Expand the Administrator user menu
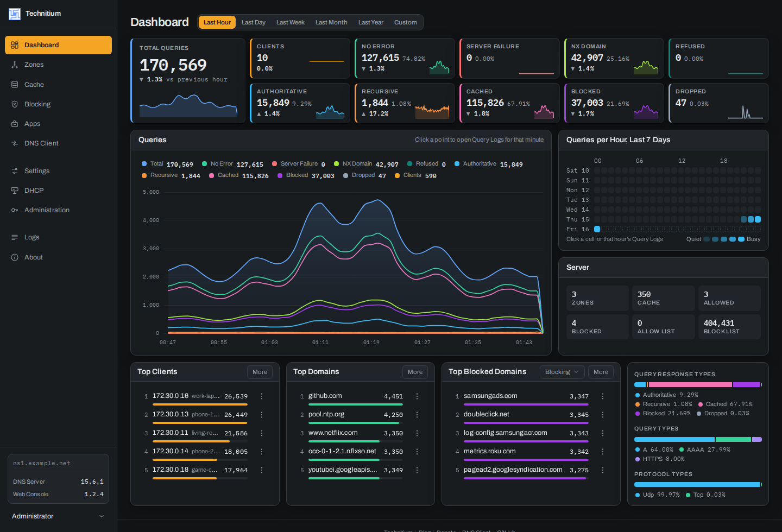This screenshot has width=782, height=532. click(58, 516)
